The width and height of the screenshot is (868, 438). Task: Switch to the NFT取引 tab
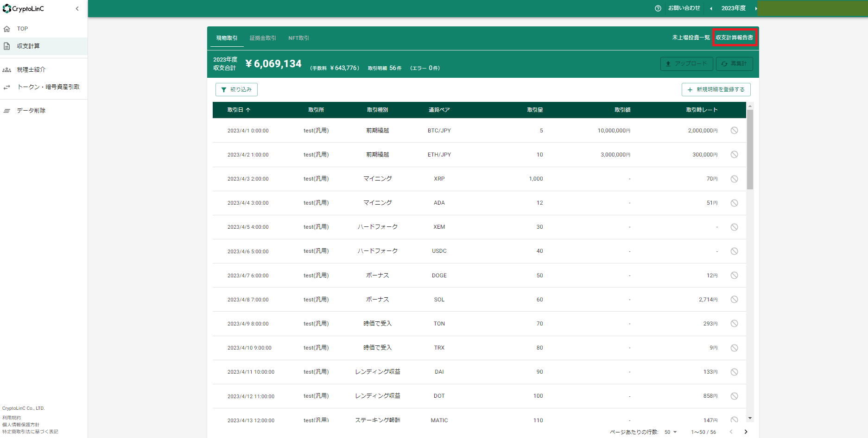(298, 38)
